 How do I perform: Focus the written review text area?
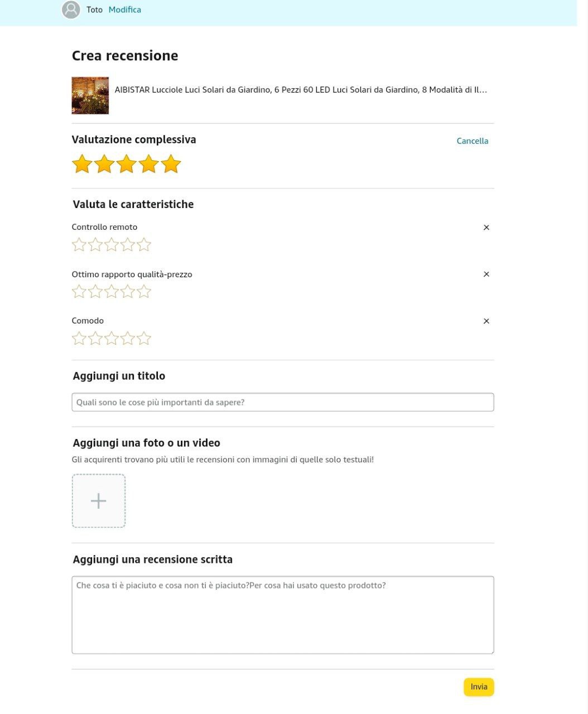(283, 615)
